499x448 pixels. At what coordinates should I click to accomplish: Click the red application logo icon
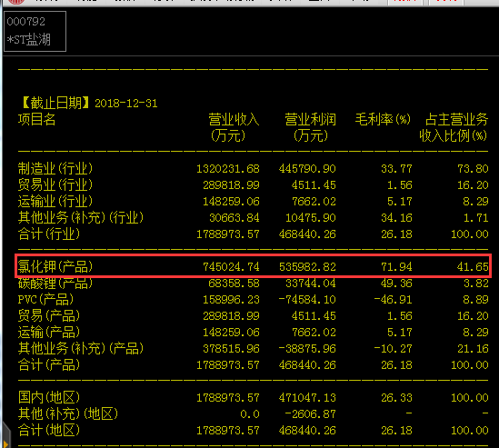click(16, 2)
